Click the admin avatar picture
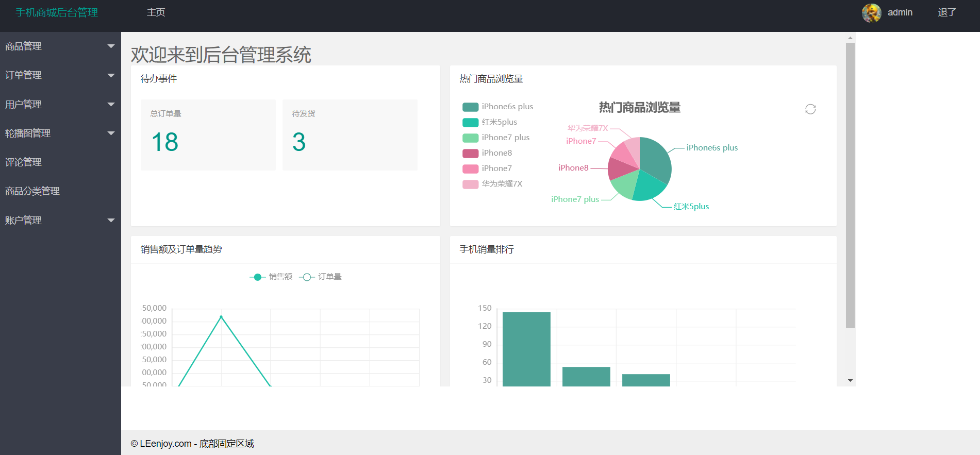 871,13
